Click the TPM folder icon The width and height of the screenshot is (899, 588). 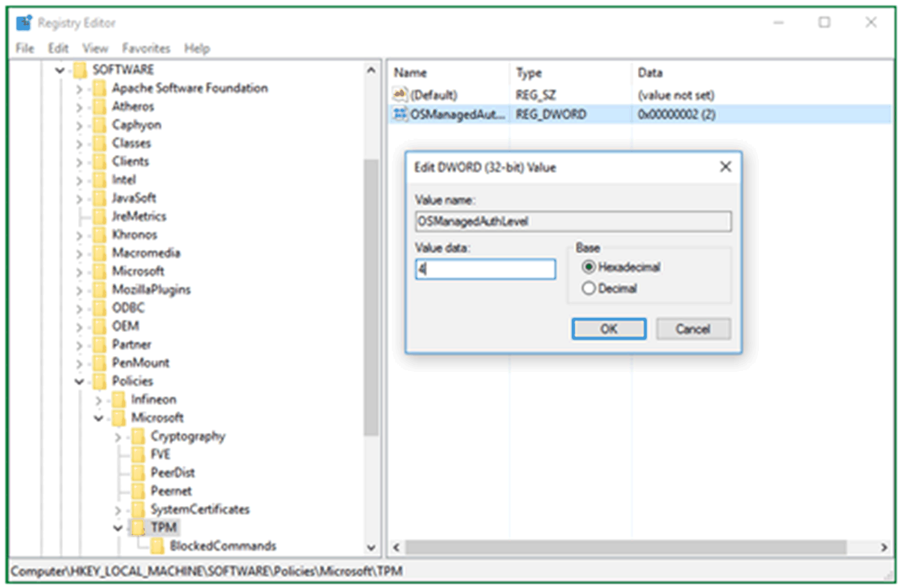click(138, 527)
